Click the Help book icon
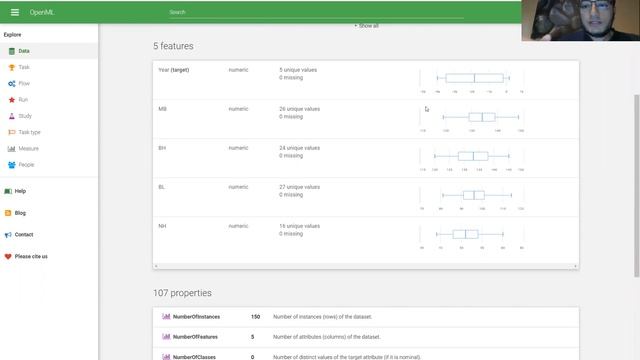 click(8, 191)
